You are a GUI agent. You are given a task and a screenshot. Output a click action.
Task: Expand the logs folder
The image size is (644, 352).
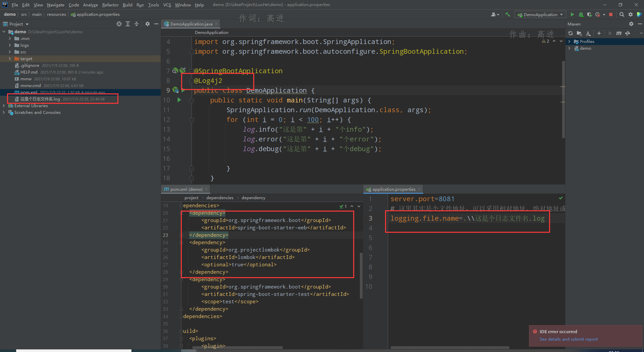10,45
